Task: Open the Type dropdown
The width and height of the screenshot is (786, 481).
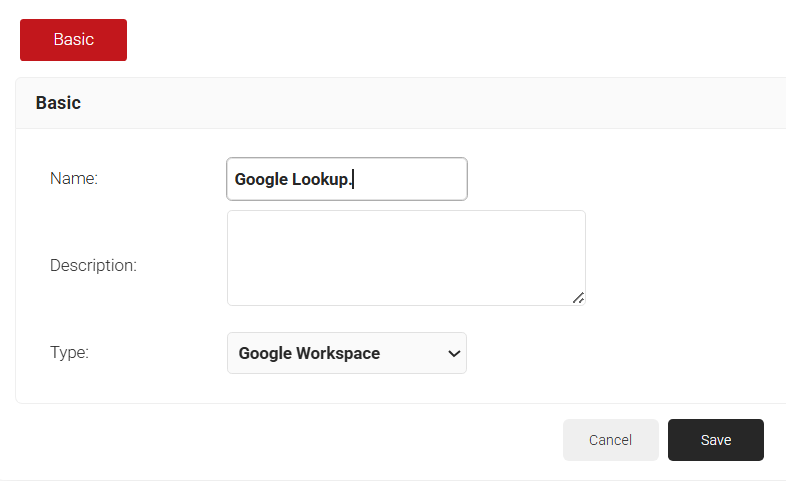Action: click(x=346, y=353)
